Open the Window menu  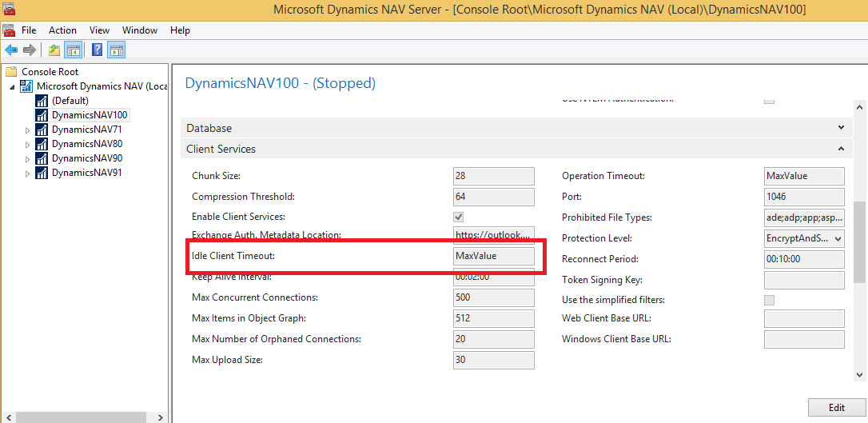(x=140, y=30)
